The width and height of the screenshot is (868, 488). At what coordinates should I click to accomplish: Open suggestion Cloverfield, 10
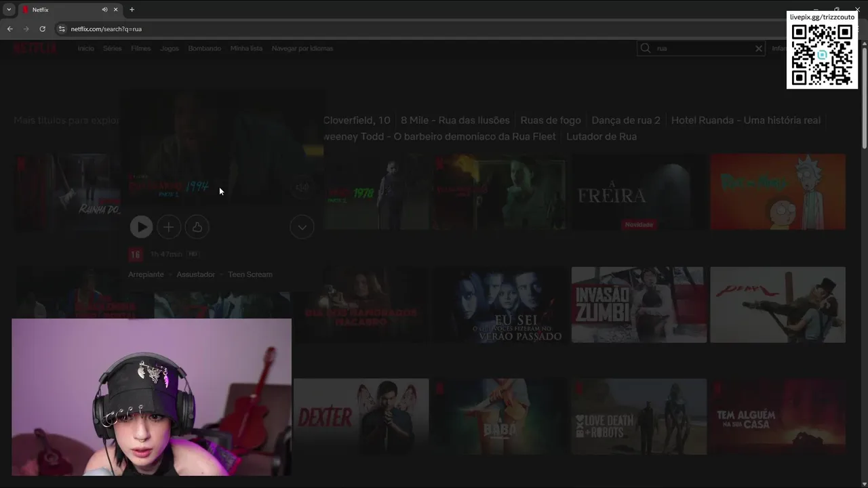coord(357,120)
